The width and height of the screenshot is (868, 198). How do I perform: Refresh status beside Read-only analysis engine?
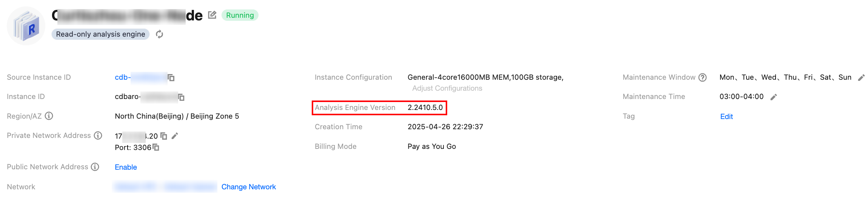[160, 34]
